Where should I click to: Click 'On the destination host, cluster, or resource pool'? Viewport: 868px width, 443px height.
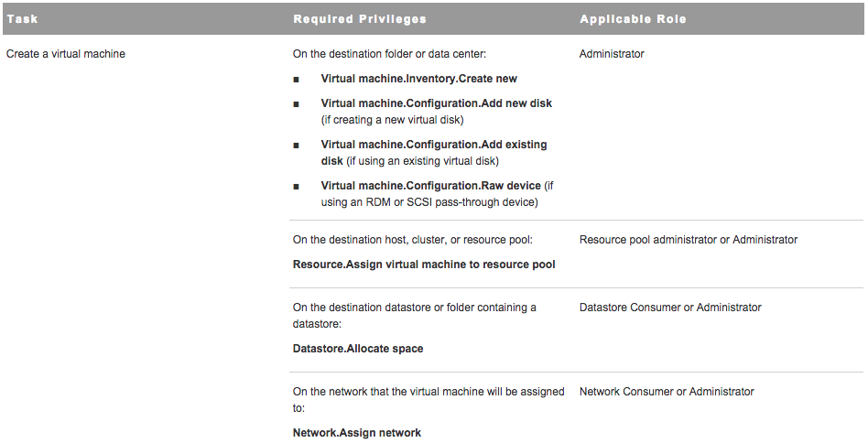point(413,240)
